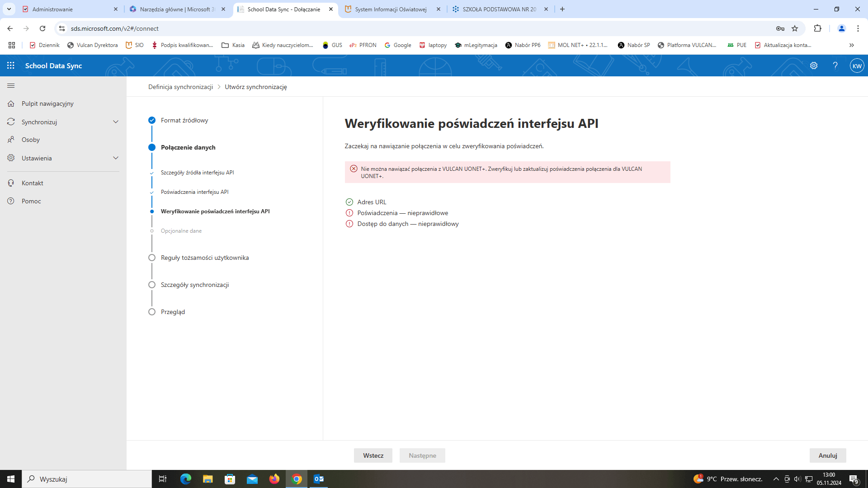Open Chrome profile icon
Viewport: 868px width, 488px height.
point(842,28)
